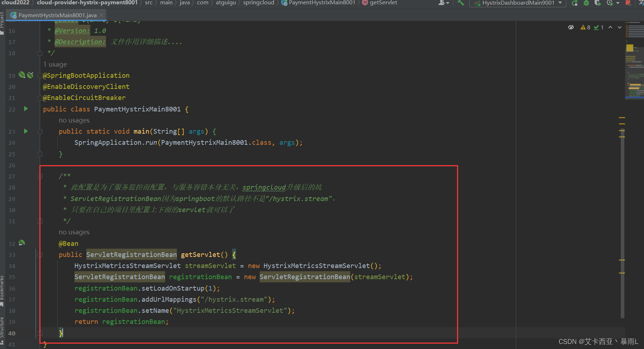
Task: Click the cloud-provider-hystrix-payment8001 breadcrumb
Action: (x=87, y=3)
